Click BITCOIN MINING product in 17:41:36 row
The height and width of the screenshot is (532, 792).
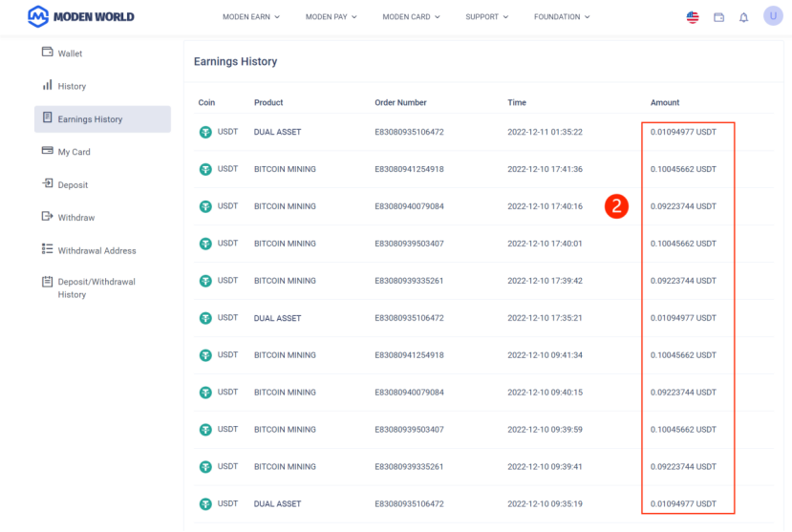(285, 169)
